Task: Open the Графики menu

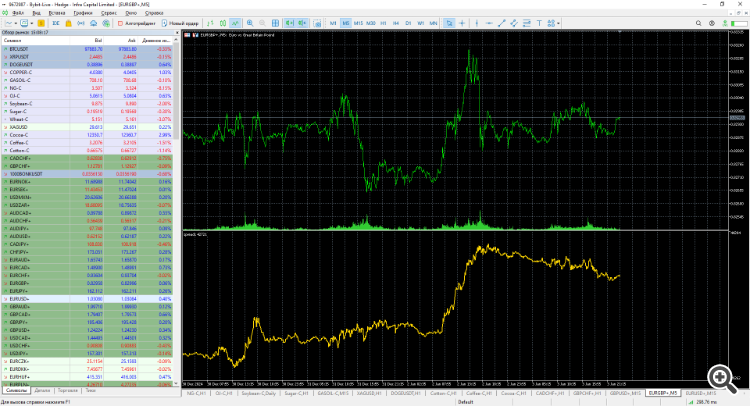Action: pos(83,13)
